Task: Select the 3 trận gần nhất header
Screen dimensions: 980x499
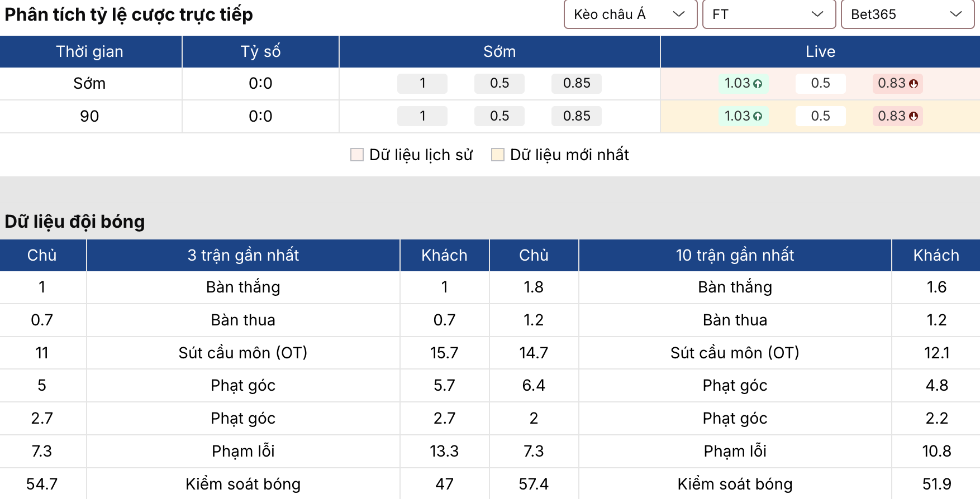Action: point(243,255)
